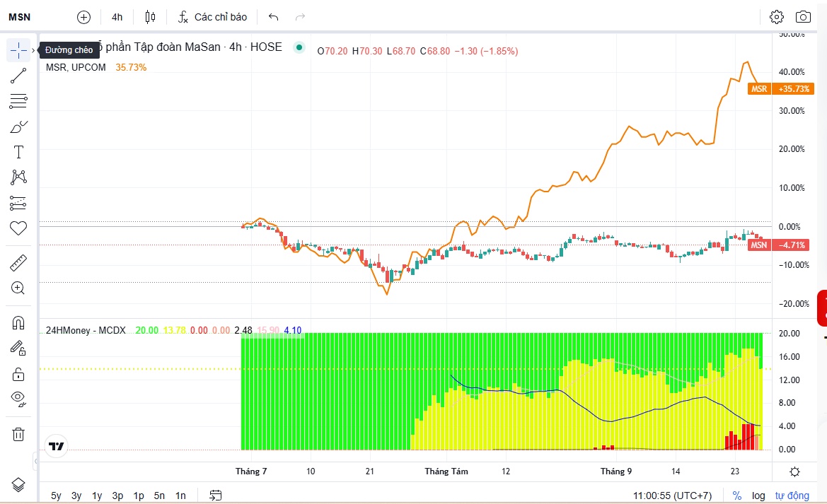
Task: Click the heart favorites icon
Action: click(x=18, y=228)
